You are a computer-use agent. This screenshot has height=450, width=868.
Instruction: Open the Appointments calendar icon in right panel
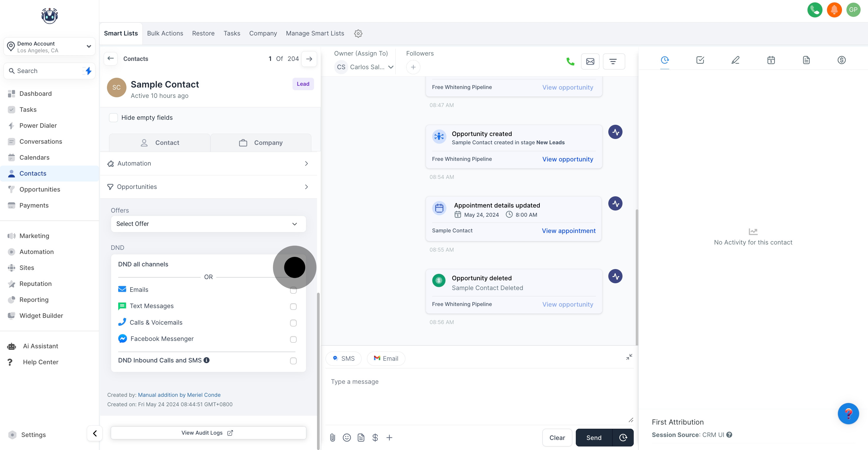tap(771, 60)
